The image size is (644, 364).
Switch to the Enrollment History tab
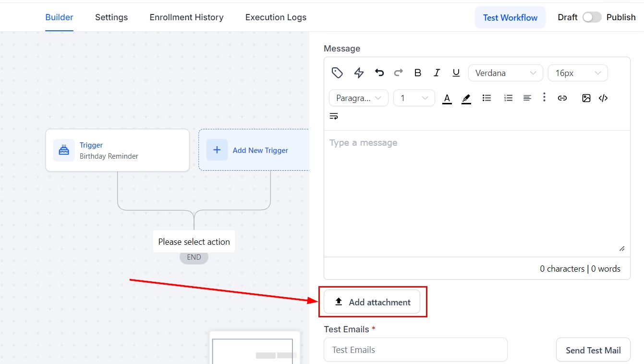point(186,17)
